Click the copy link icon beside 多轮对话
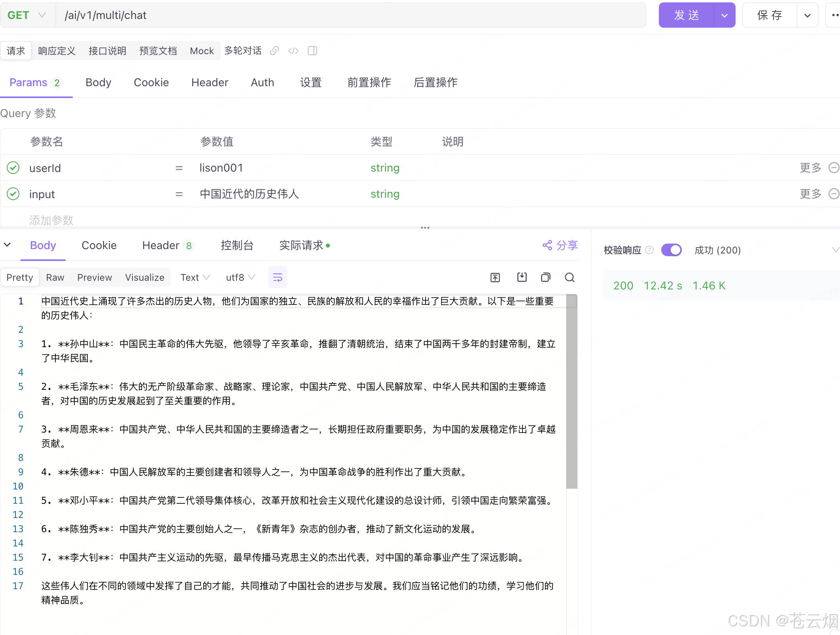840x635 pixels. [x=274, y=51]
